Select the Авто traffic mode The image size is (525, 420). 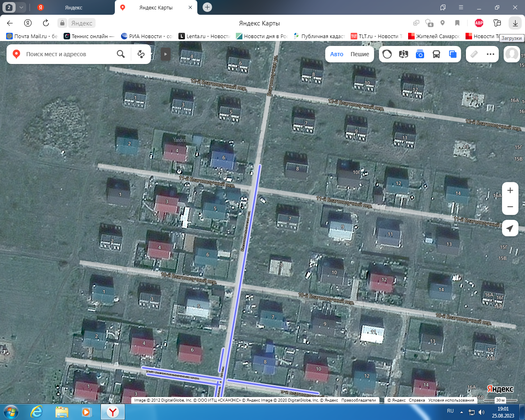click(x=337, y=54)
